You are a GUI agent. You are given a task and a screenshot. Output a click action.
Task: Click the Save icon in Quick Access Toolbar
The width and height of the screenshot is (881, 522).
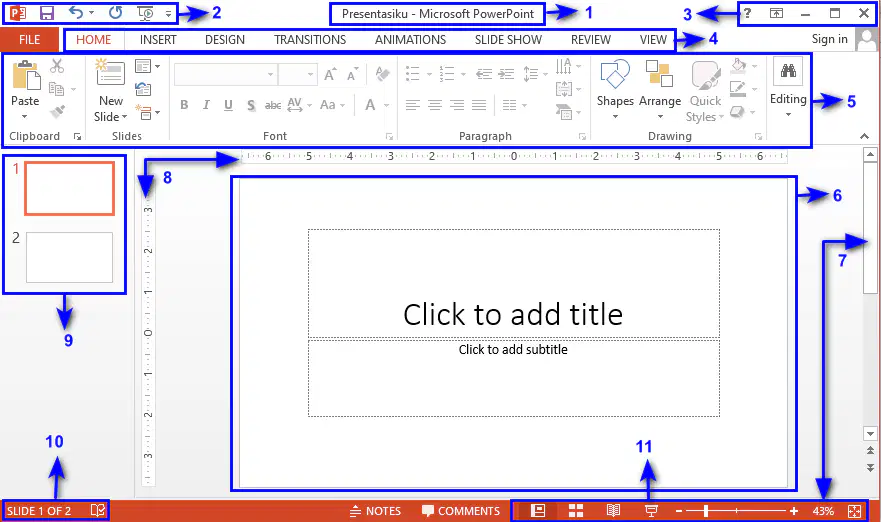(47, 13)
